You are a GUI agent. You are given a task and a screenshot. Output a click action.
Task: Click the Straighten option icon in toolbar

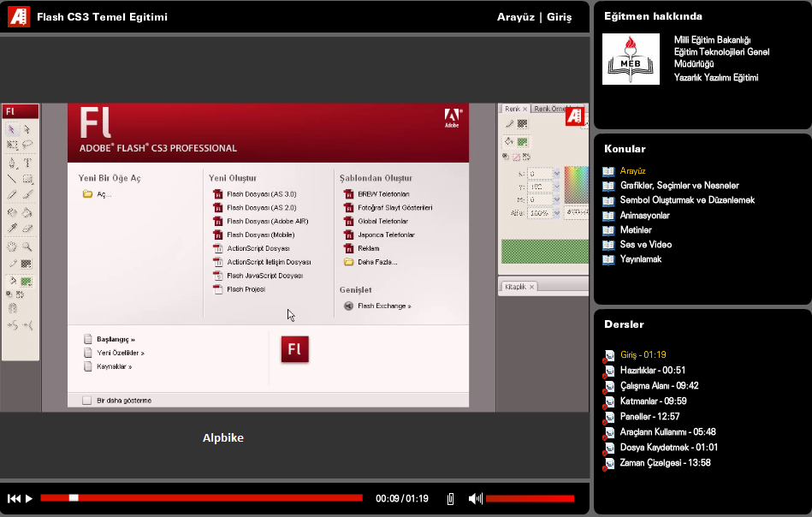[x=27, y=325]
